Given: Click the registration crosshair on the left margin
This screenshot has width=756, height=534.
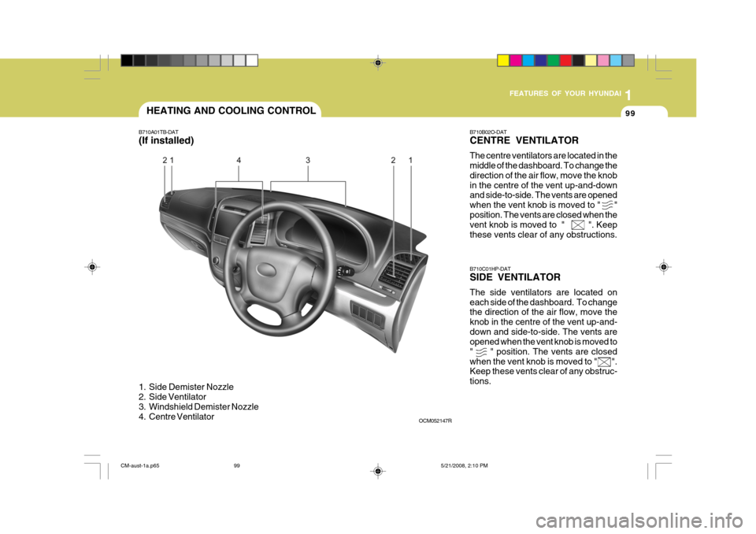Looking at the screenshot, I should pyautogui.click(x=92, y=267).
